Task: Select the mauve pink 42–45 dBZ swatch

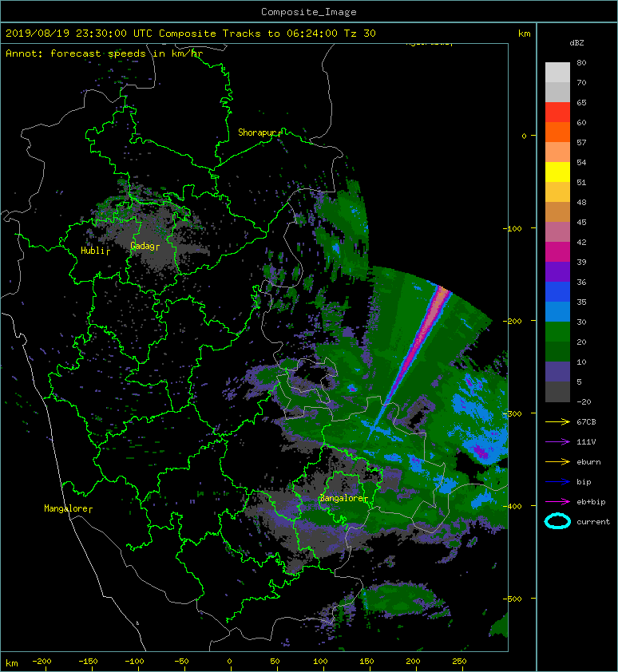Action: pos(557,232)
